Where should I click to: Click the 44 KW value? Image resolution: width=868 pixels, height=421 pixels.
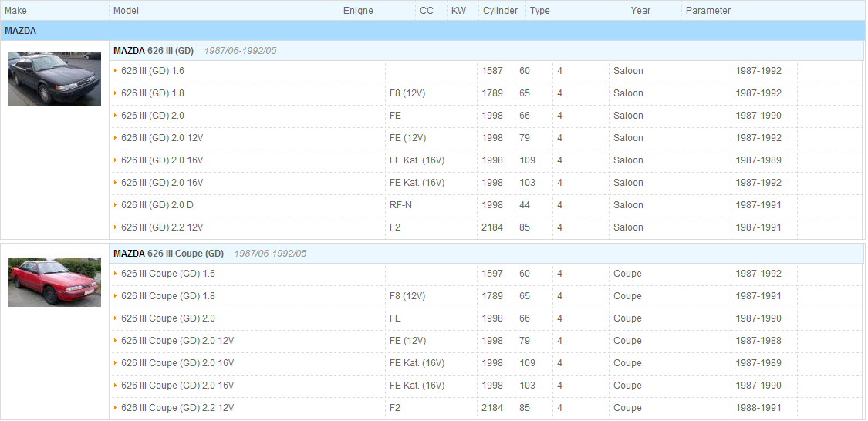click(x=525, y=204)
